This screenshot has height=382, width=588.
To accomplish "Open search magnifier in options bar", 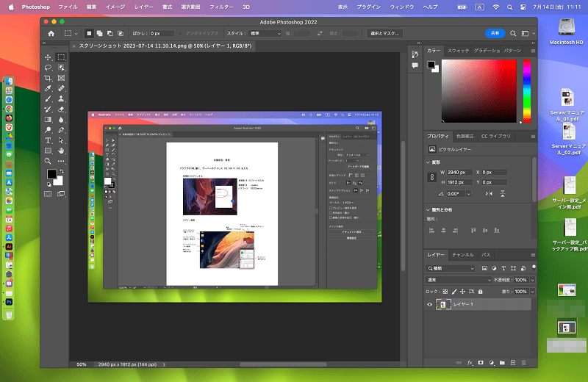I will click(513, 33).
